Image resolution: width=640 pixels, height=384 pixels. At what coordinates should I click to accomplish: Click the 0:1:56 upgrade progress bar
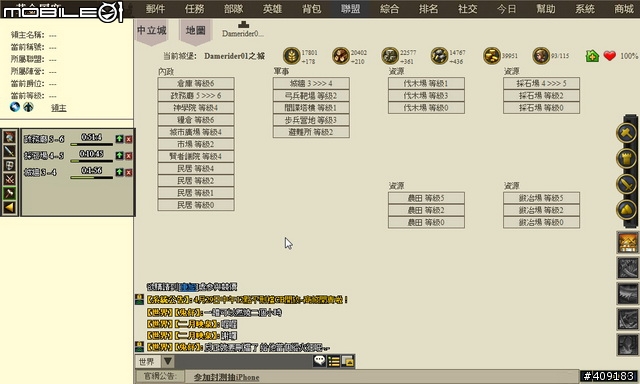(91, 178)
